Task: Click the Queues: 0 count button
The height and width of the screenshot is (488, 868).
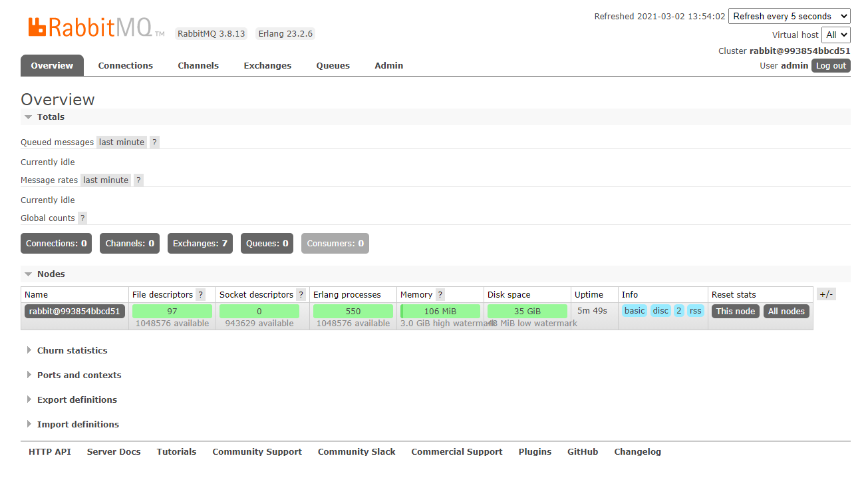Action: pos(267,243)
